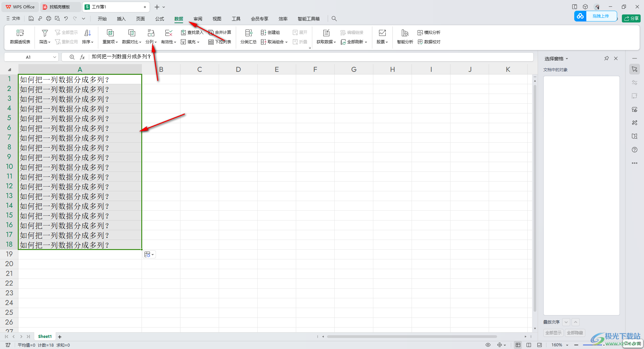The height and width of the screenshot is (349, 644).
Task: Open the File (文件) menu
Action: [x=13, y=18]
